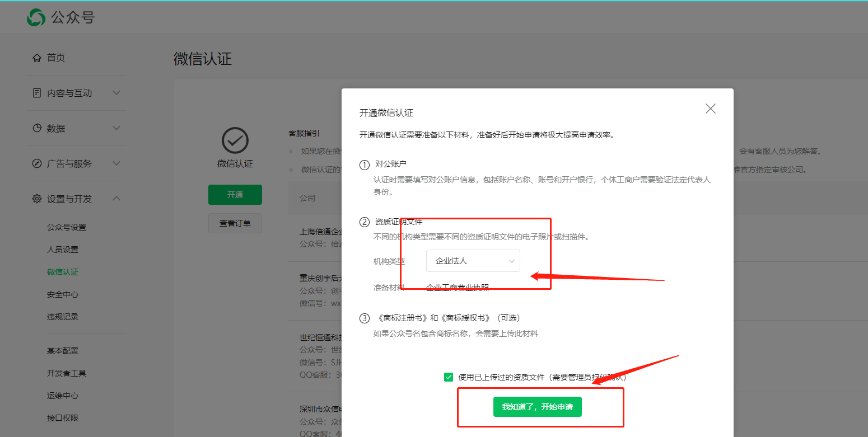The height and width of the screenshot is (437, 868).
Task: Click the 内容与互动 menu label
Action: tap(69, 93)
